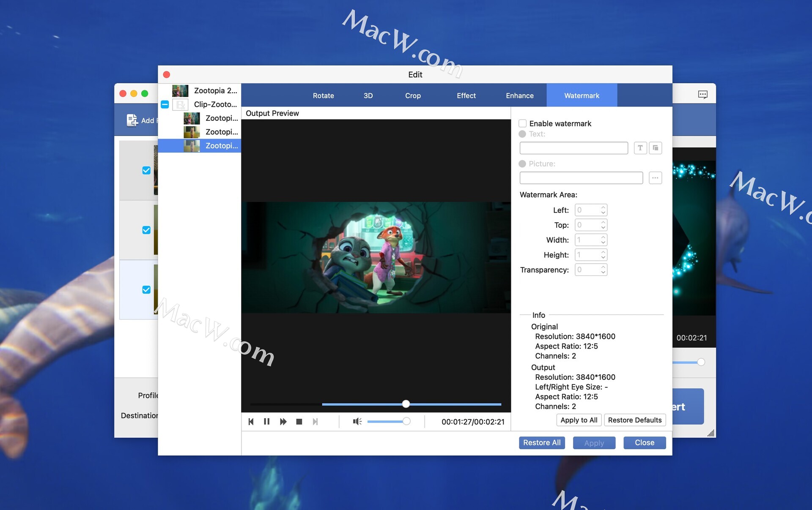Mute the preview audio speaker icon
Image resolution: width=812 pixels, height=510 pixels.
357,421
